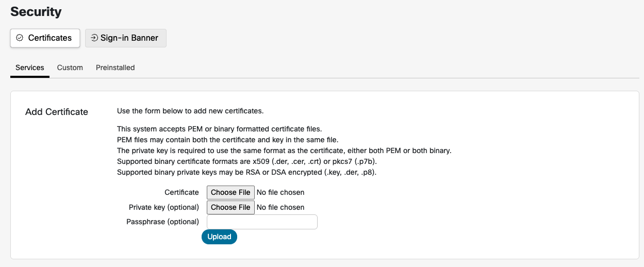Image resolution: width=644 pixels, height=267 pixels.
Task: Open the Certificates section button
Action: [x=45, y=38]
